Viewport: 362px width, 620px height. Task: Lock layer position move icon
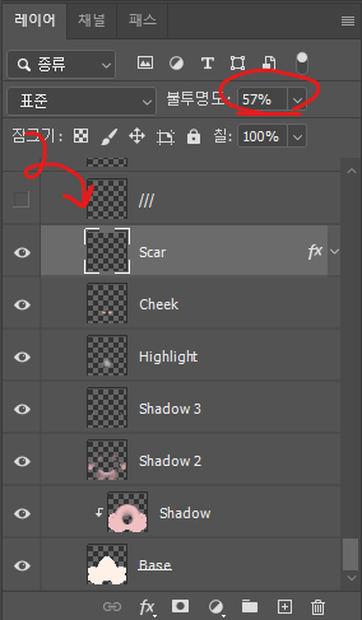click(137, 136)
